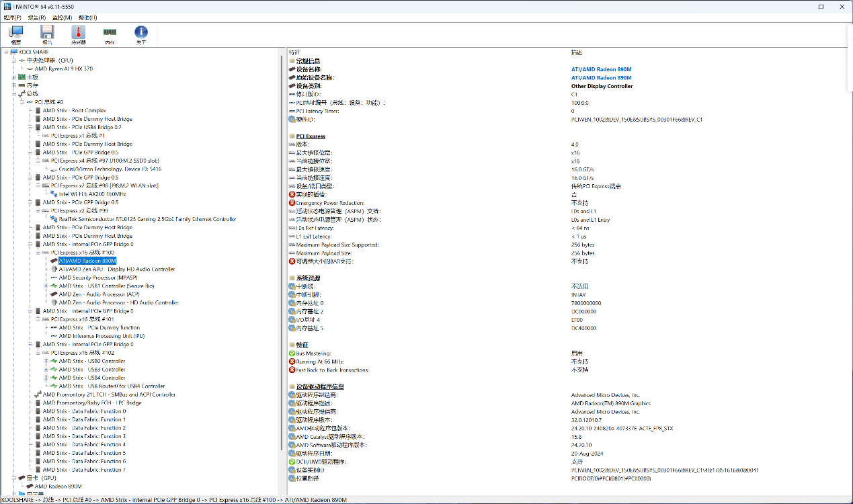
Task: Collapse the PCI Express x16 总线 #100 node
Action: (x=38, y=253)
